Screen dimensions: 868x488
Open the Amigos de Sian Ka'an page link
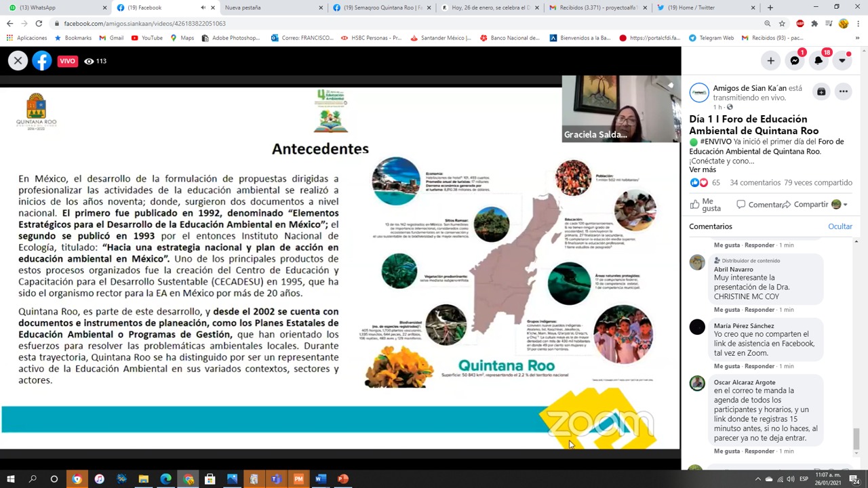click(x=749, y=88)
